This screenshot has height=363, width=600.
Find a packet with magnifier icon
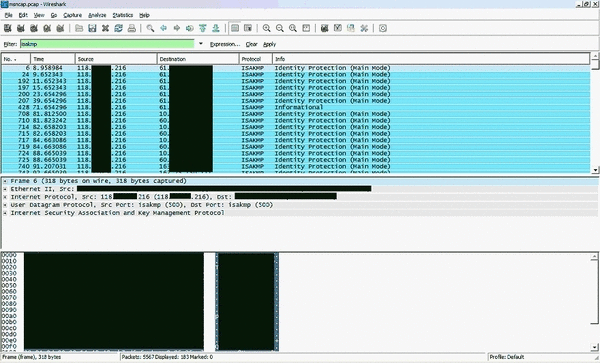click(x=150, y=28)
